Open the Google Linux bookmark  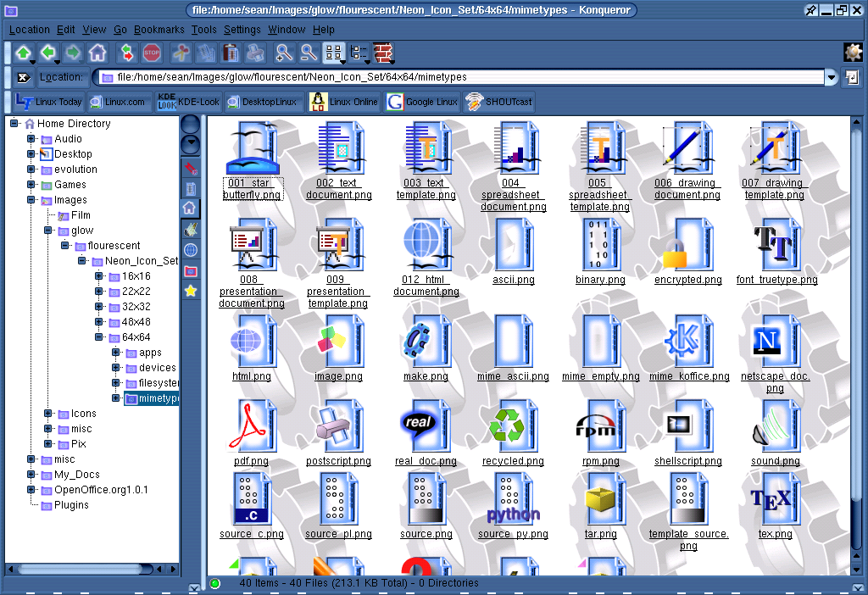coord(422,102)
